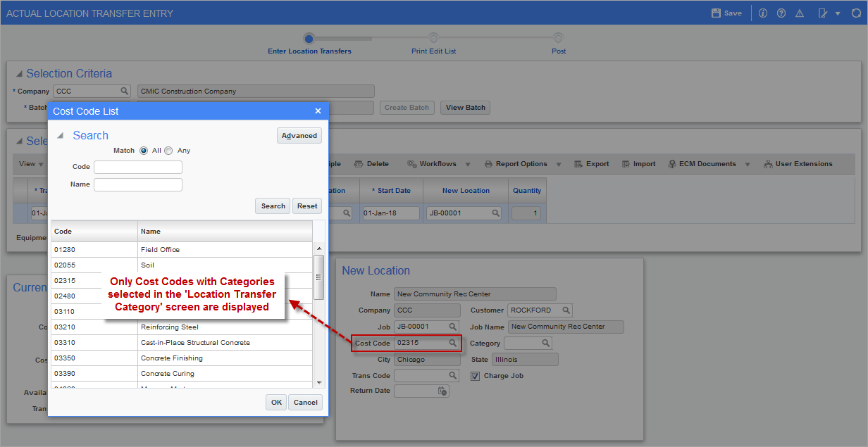868x447 pixels.
Task: Expand the Report Options dropdown arrow
Action: tap(559, 164)
